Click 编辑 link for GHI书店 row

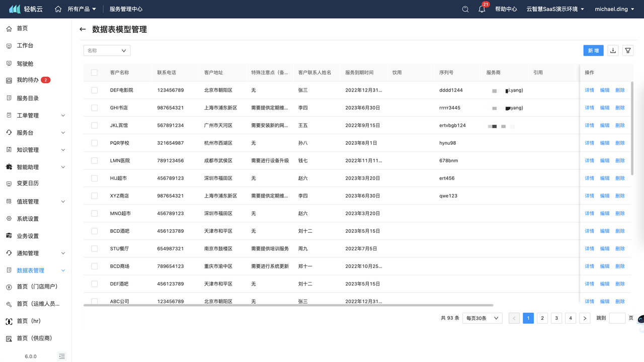click(x=605, y=108)
